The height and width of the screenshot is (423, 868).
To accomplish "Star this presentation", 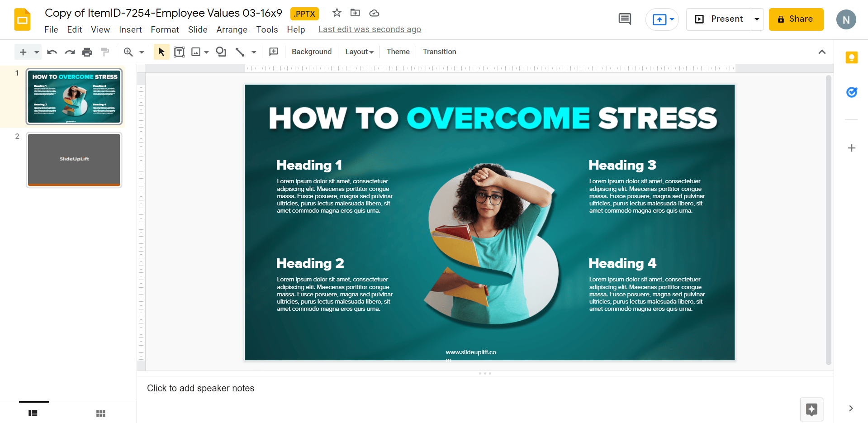I will coord(337,13).
